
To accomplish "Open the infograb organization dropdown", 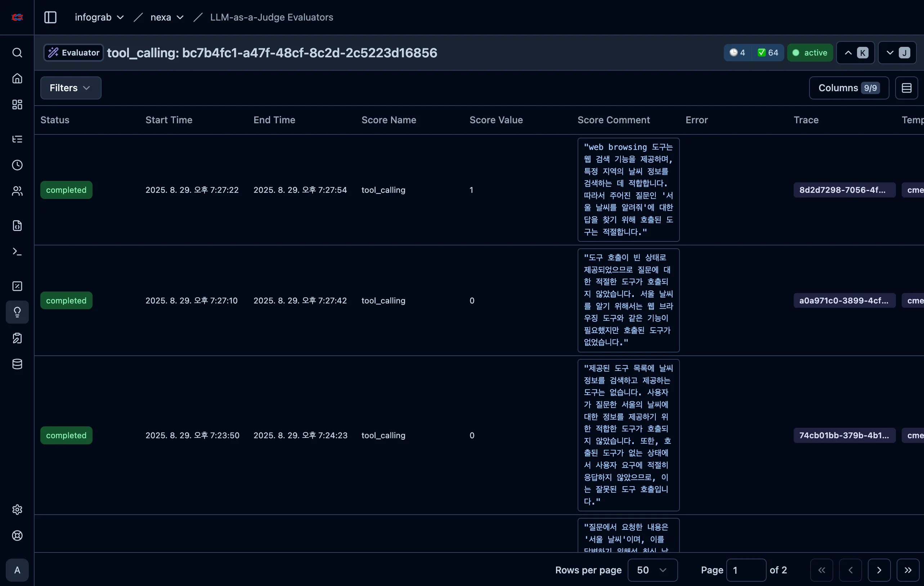I will point(99,17).
